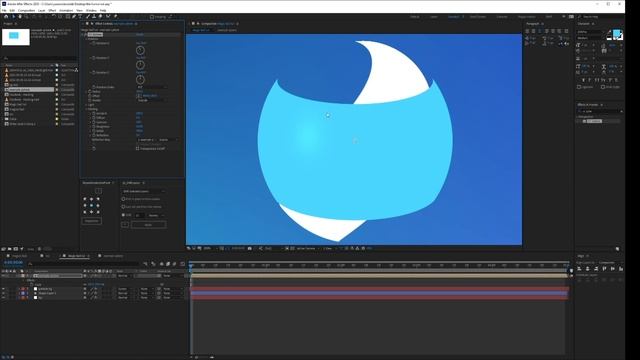Click the Search Help field

coord(600,17)
